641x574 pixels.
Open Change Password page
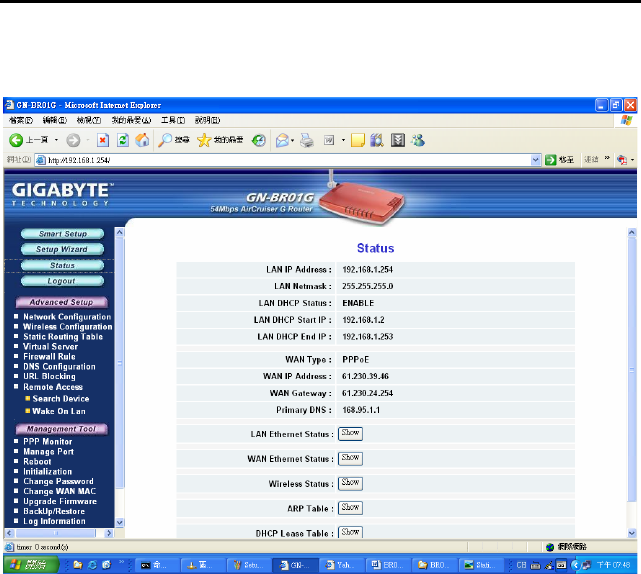tap(58, 482)
